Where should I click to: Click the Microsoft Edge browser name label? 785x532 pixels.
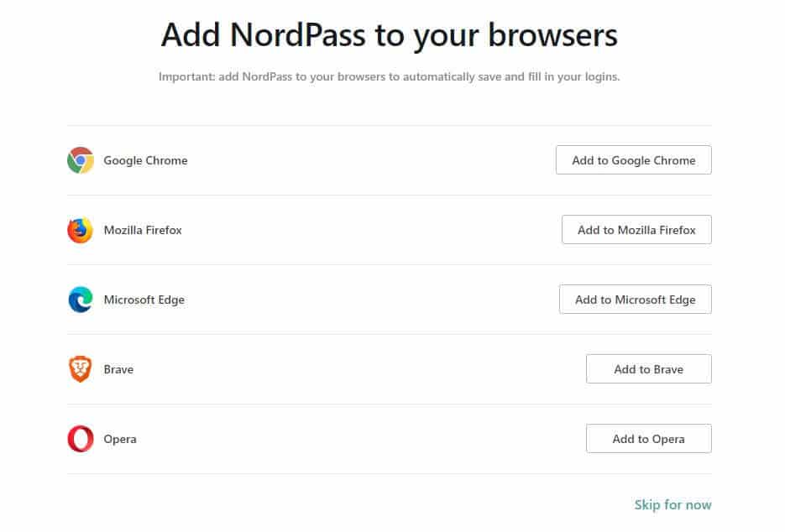tap(144, 300)
